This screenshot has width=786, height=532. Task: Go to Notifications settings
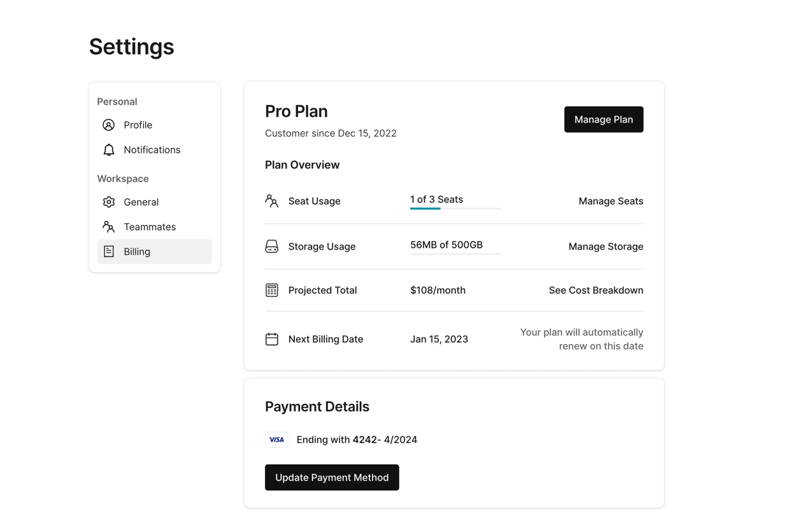(x=152, y=150)
